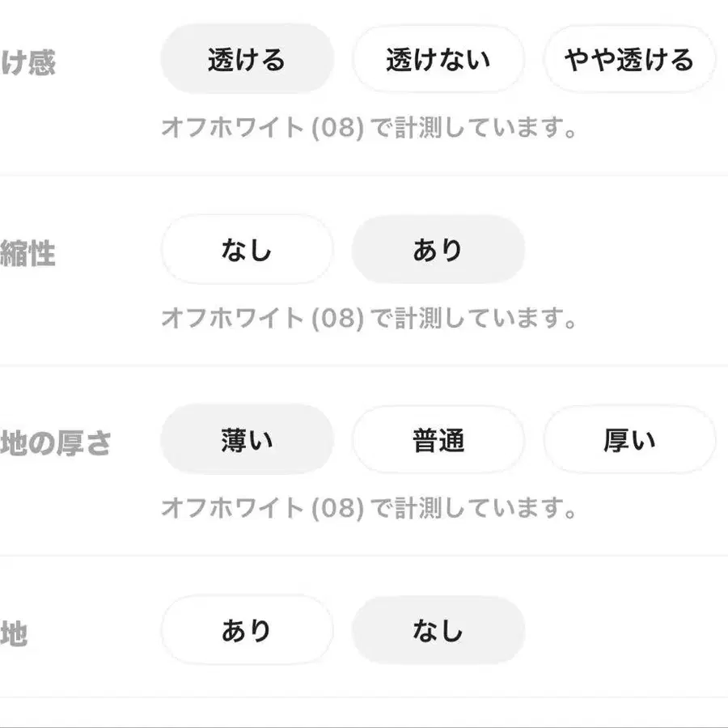The height and width of the screenshot is (728, 728).
Task: Click the highlighted thickness option
Action: pos(247,439)
